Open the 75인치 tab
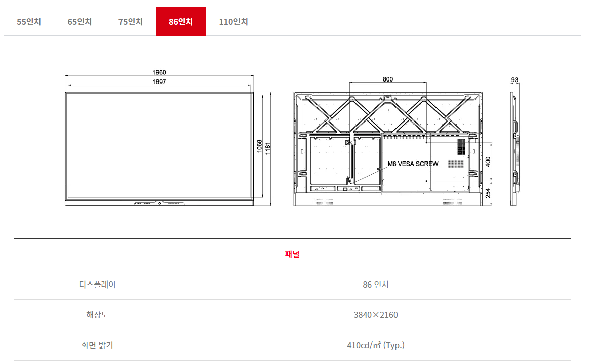This screenshot has width=594, height=364. pos(130,22)
